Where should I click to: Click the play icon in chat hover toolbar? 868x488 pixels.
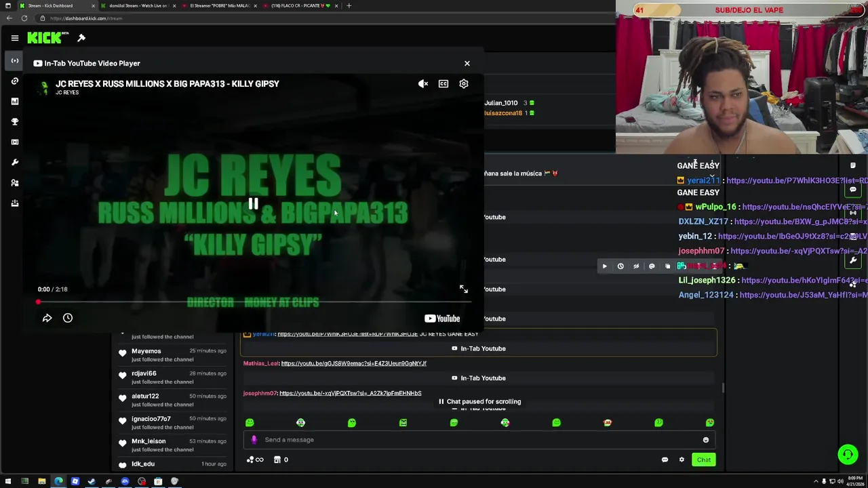[x=605, y=266]
